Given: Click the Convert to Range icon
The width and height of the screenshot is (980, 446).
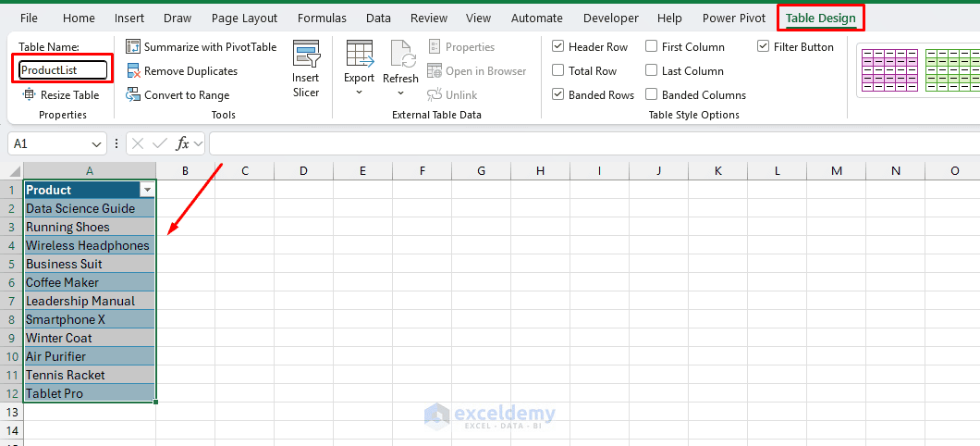Looking at the screenshot, I should pyautogui.click(x=133, y=95).
